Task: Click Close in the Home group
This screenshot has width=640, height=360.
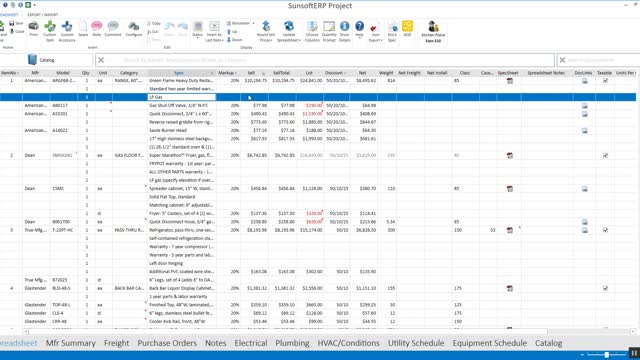Action: pyautogui.click(x=17, y=31)
